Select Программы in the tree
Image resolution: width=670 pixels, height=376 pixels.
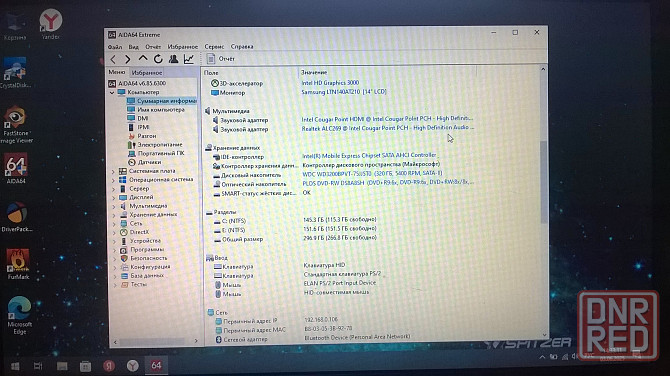point(142,250)
